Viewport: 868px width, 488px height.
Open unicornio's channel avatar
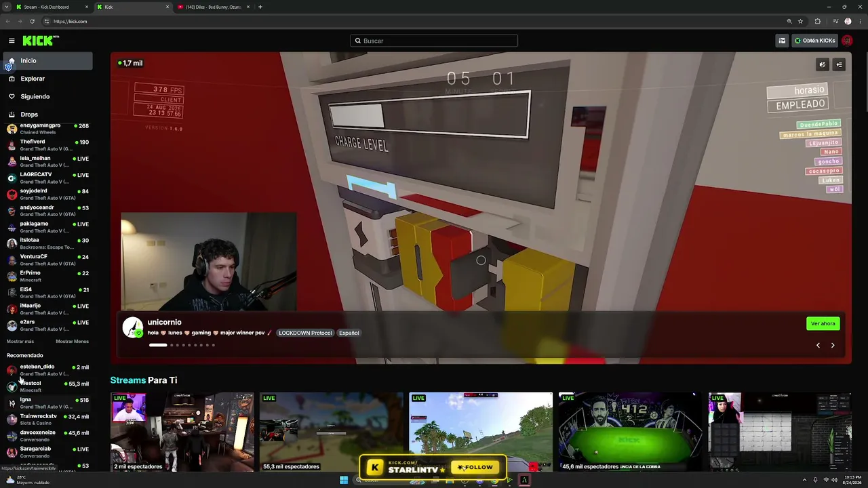[x=133, y=327]
